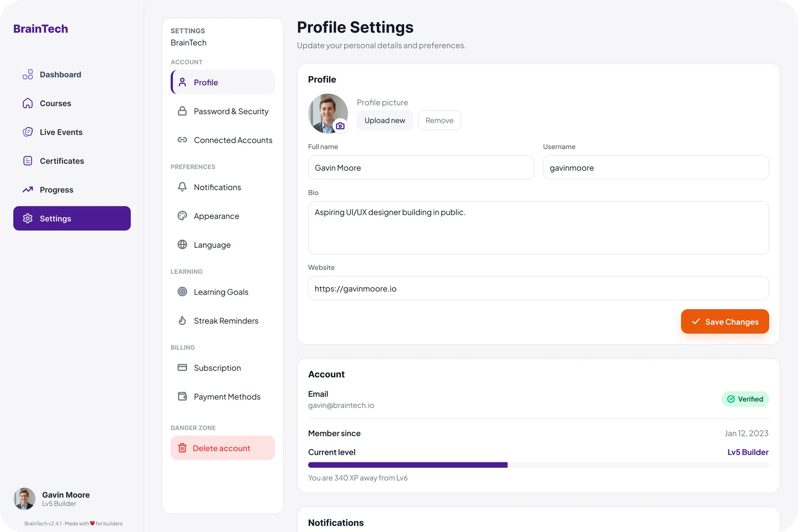The height and width of the screenshot is (532, 798).
Task: Open the Live Events page
Action: [x=72, y=132]
